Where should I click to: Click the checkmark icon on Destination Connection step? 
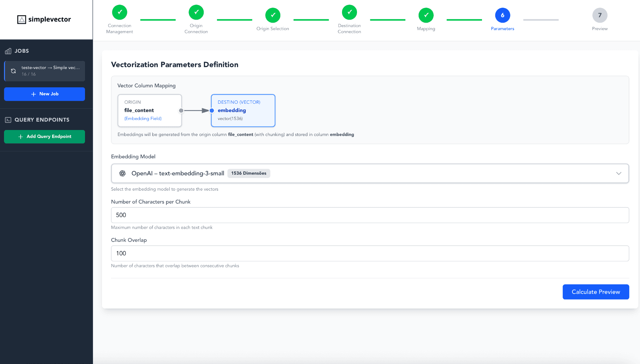349,12
